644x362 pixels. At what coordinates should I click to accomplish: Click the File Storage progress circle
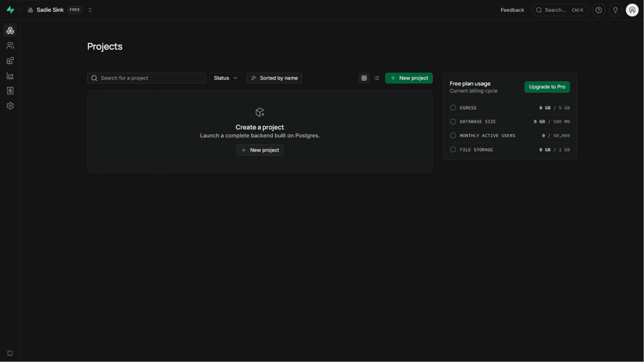(453, 150)
